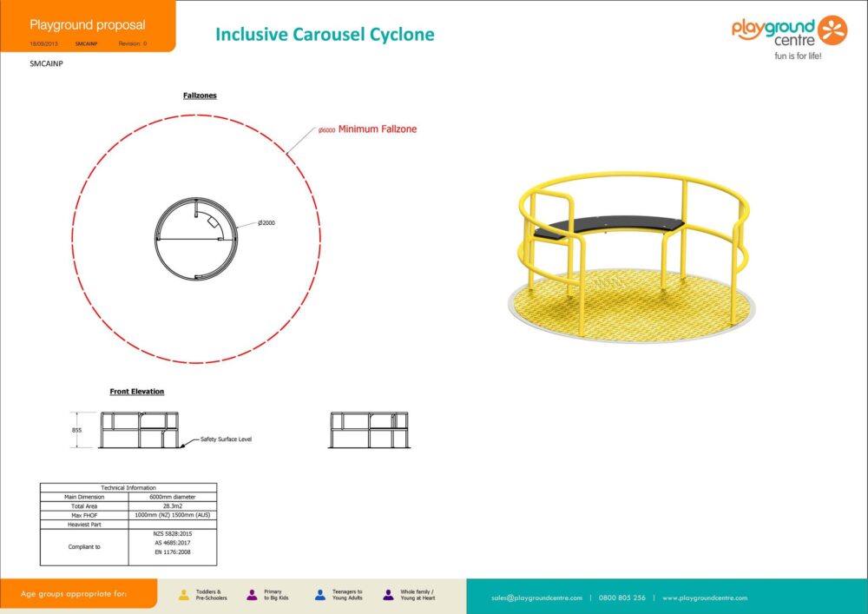Image resolution: width=868 pixels, height=614 pixels.
Task: Visit the www.playgroundcentre.com website link
Action: (705, 597)
